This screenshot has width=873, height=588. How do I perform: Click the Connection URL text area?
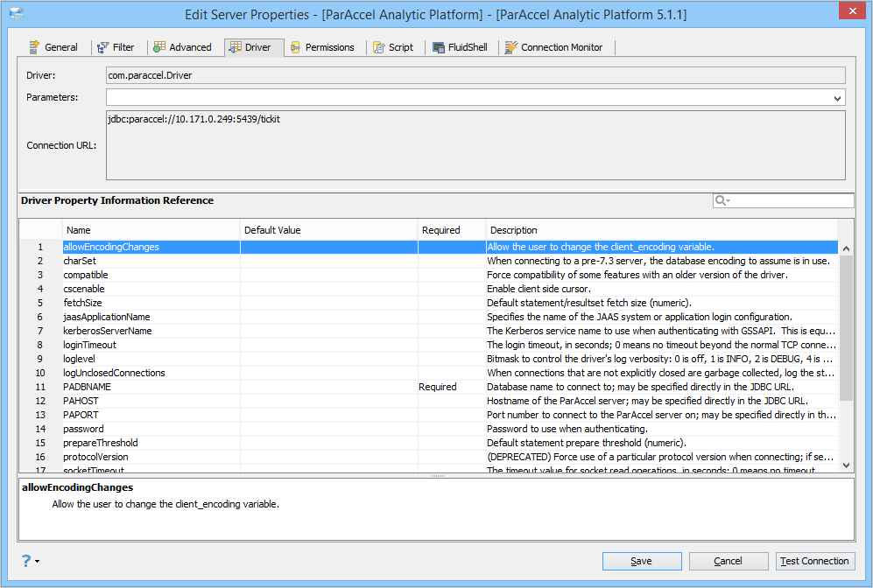(475, 145)
